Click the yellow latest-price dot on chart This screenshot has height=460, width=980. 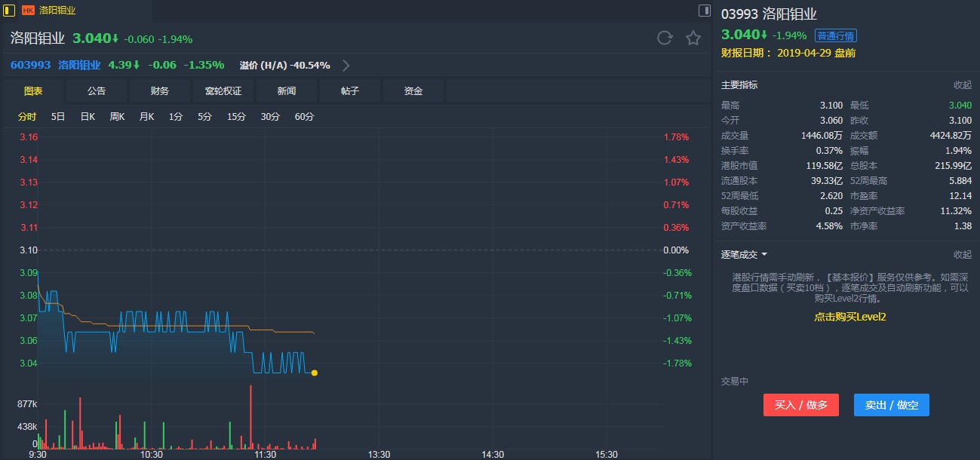click(314, 373)
